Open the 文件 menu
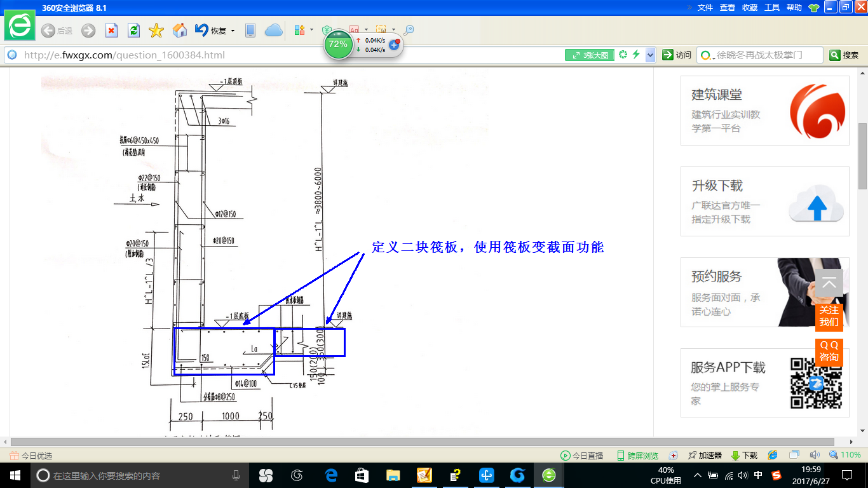The width and height of the screenshot is (868, 488). click(x=705, y=8)
